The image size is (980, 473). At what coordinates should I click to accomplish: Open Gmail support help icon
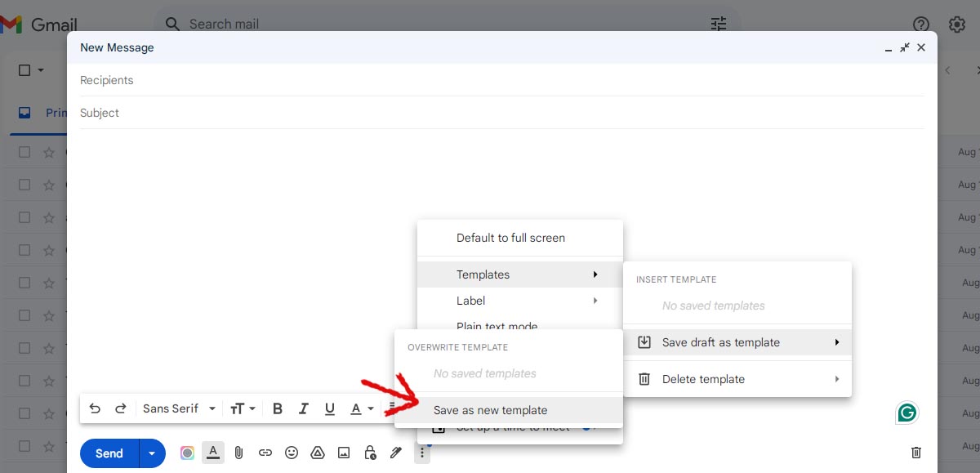coord(921,25)
